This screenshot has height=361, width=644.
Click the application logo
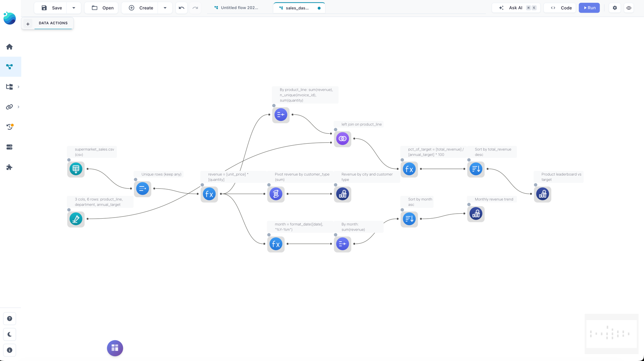[x=10, y=18]
